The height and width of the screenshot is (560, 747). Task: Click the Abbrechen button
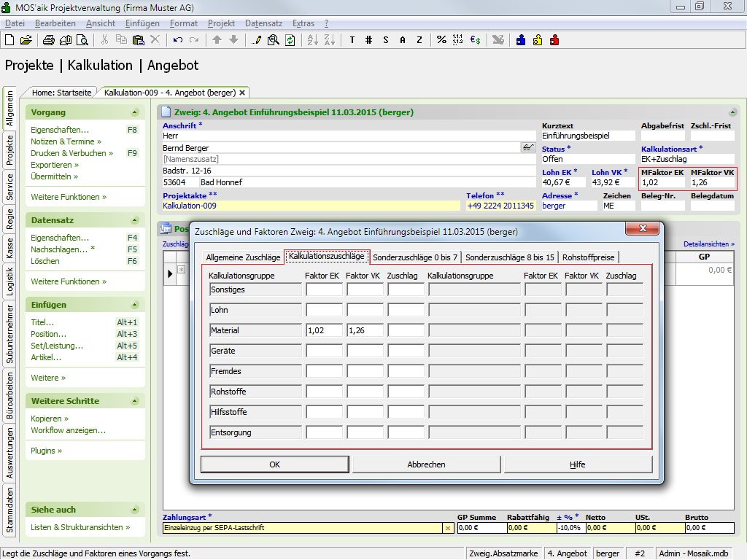426,464
